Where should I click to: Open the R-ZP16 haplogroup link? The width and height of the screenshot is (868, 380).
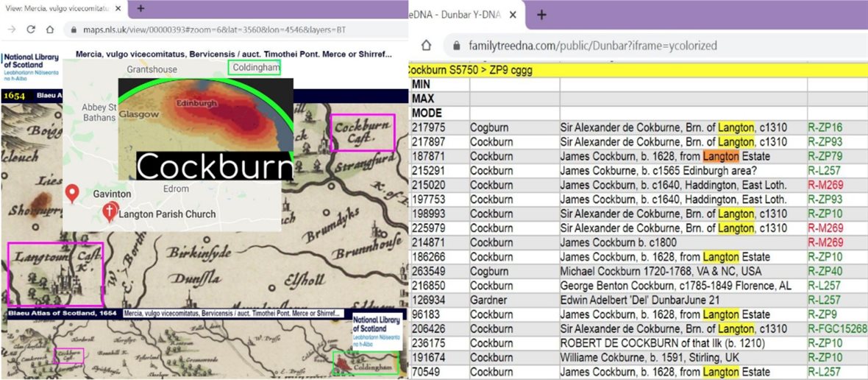(x=825, y=127)
